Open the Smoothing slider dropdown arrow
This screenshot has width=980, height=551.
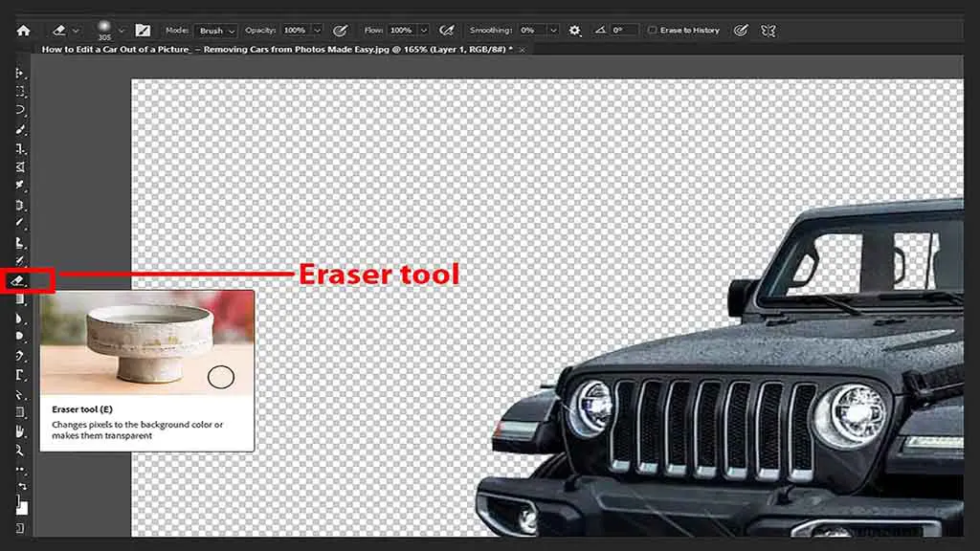(553, 30)
